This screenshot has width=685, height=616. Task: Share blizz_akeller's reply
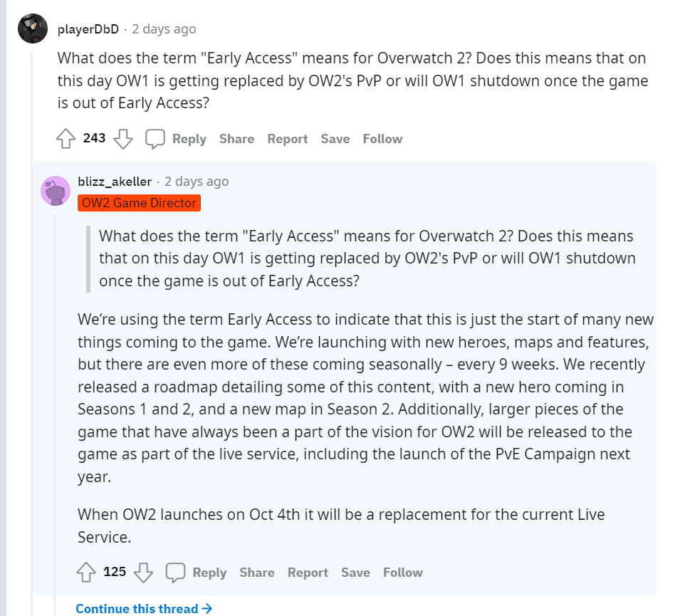(257, 573)
